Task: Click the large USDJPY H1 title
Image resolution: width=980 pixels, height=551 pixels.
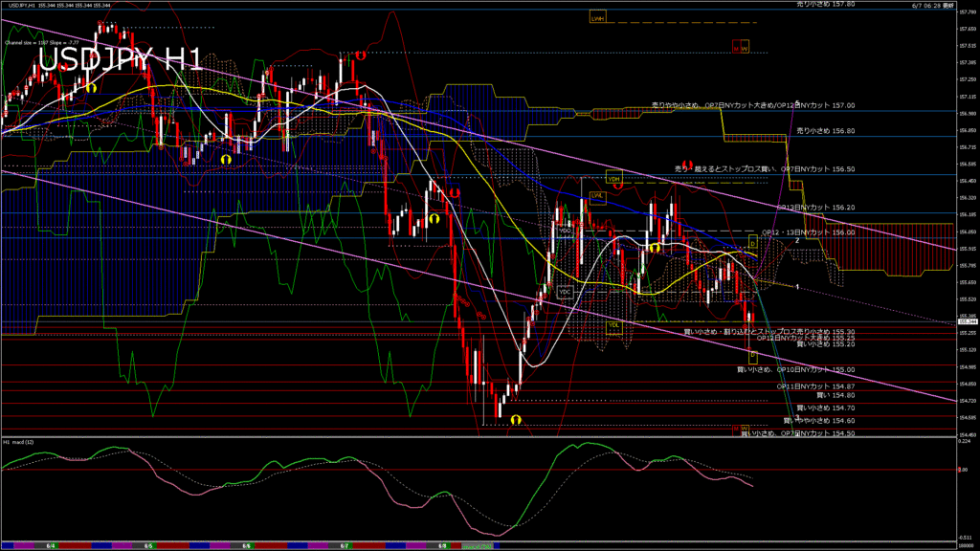Action: (x=120, y=60)
